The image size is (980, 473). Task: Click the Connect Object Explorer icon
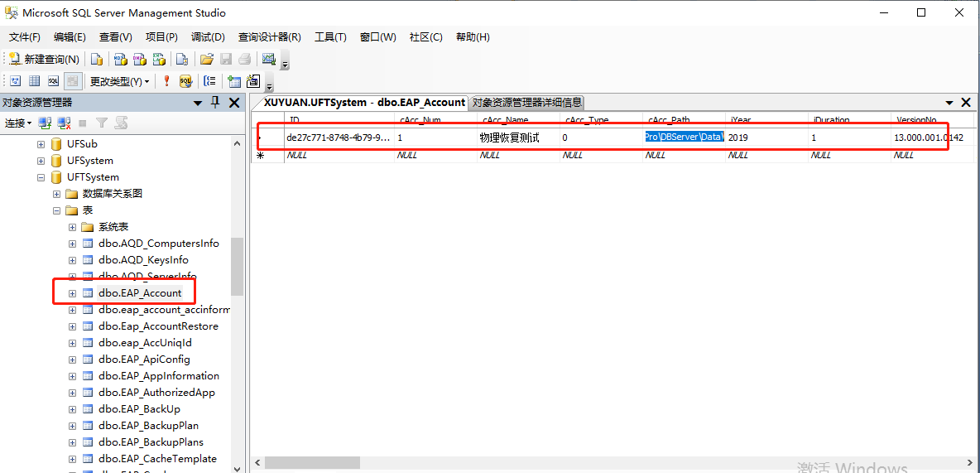coord(45,123)
